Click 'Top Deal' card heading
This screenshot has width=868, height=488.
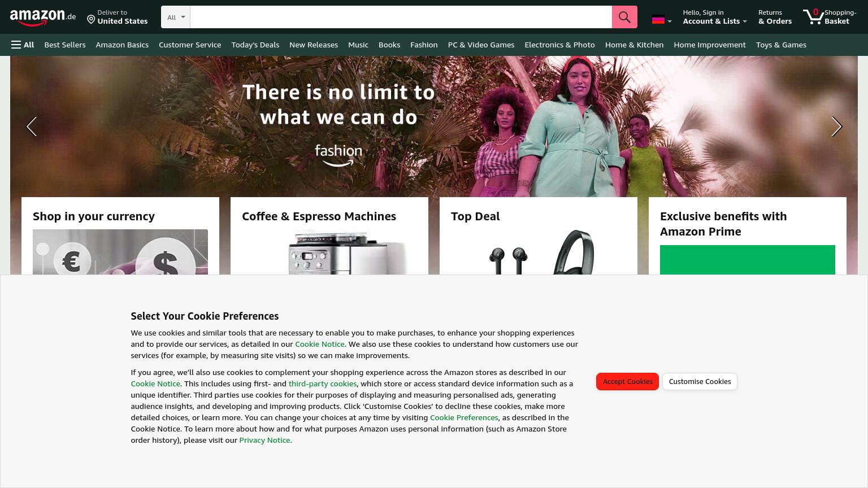(x=475, y=216)
